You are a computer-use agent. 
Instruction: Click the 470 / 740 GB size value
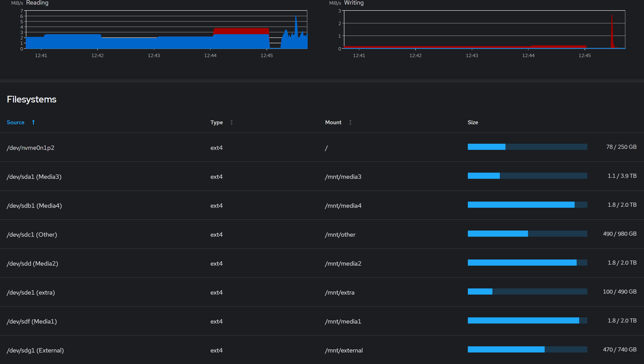click(620, 350)
